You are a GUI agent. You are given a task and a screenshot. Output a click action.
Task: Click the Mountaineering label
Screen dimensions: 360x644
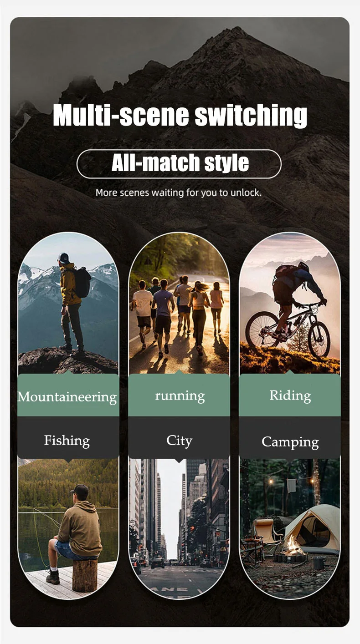[x=67, y=397]
